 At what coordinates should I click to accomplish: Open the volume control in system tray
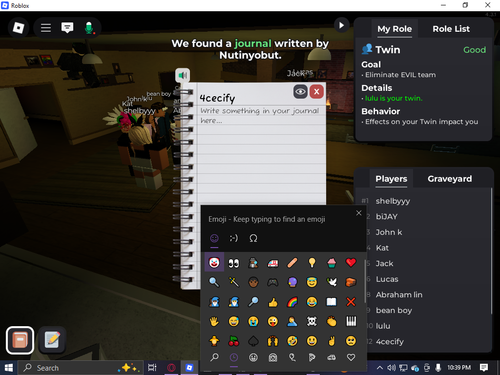tap(392, 368)
